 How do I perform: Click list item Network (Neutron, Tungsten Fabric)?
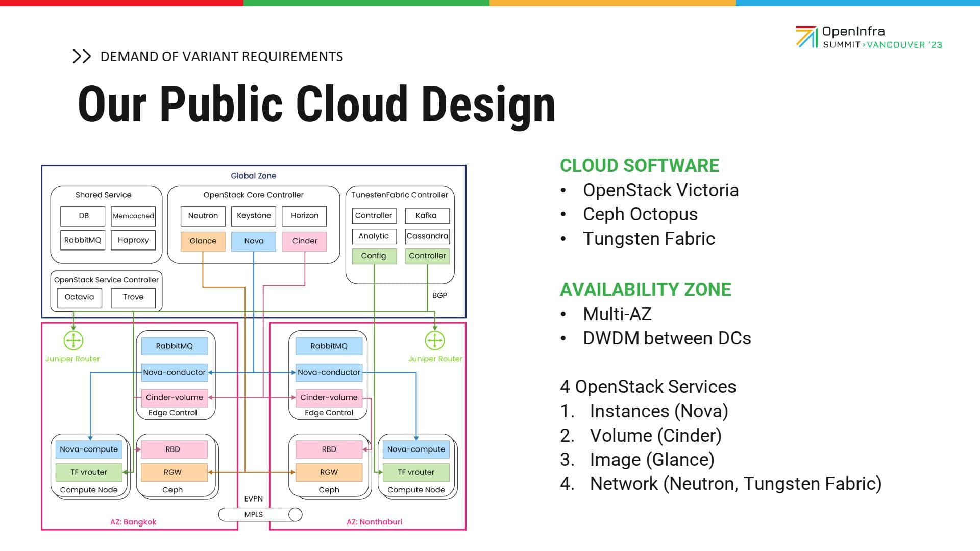(x=736, y=484)
